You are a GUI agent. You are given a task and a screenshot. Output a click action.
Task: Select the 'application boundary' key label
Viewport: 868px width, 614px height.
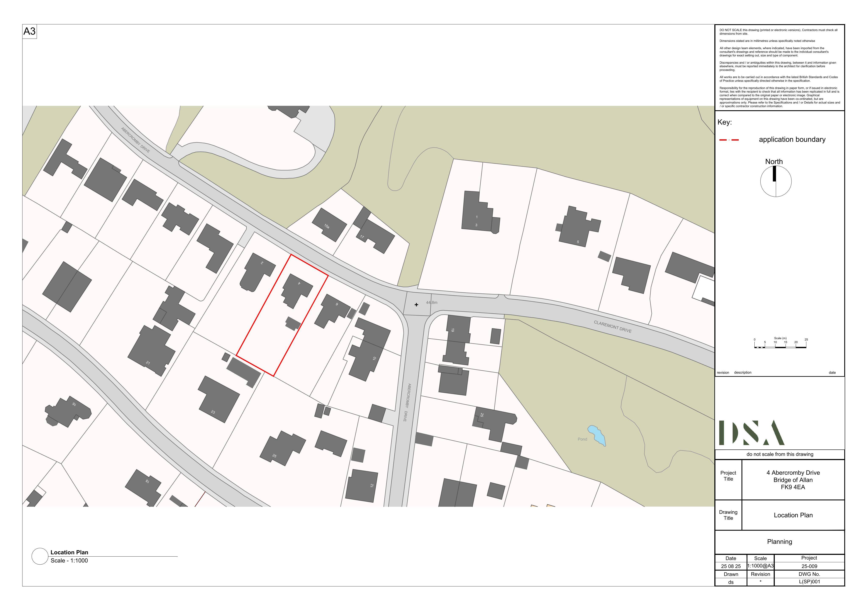pos(792,140)
